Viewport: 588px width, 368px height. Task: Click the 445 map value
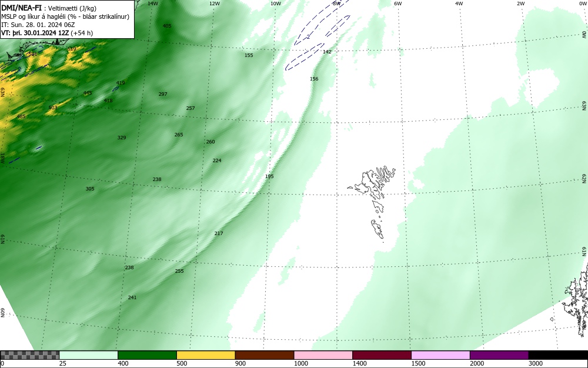(88, 93)
